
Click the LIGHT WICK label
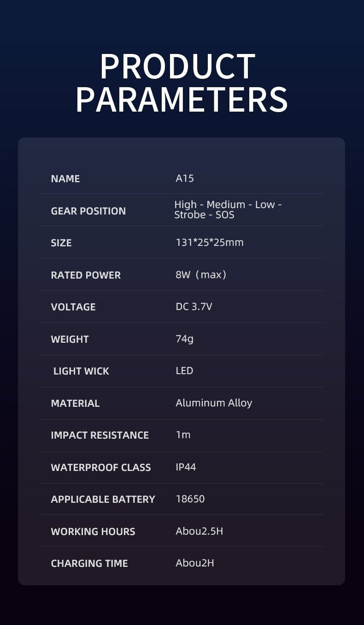point(81,371)
